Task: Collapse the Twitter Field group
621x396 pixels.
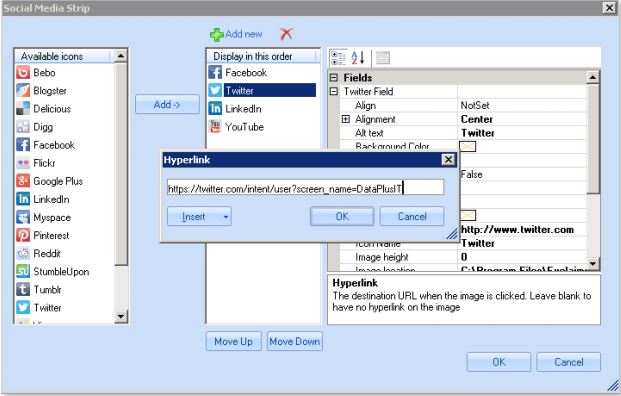Action: tap(334, 91)
